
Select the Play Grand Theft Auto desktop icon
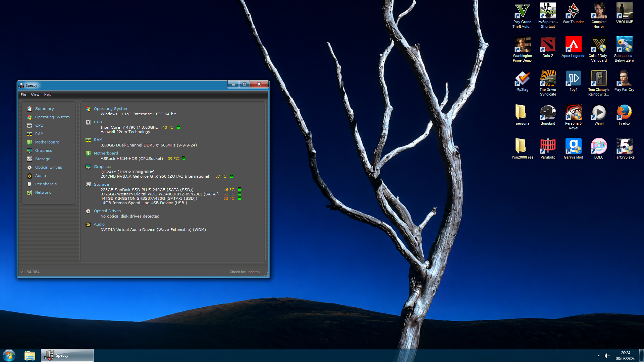pos(522,16)
